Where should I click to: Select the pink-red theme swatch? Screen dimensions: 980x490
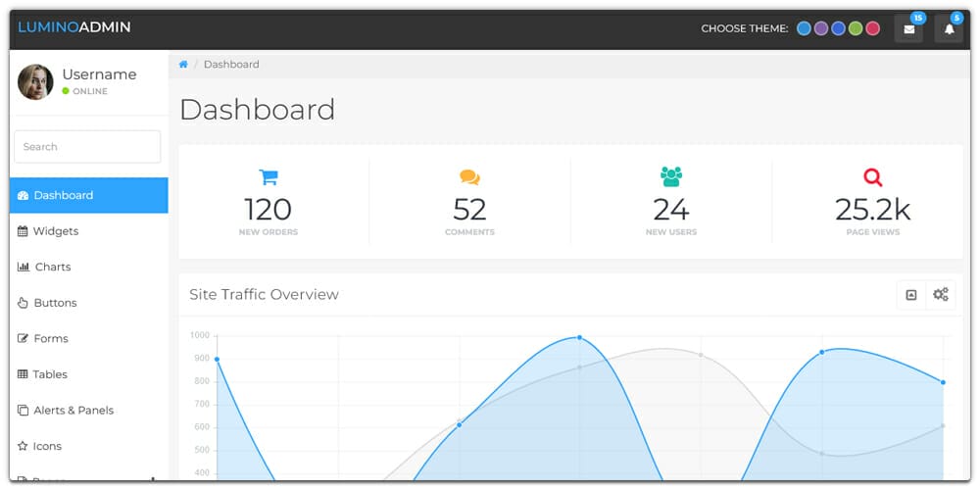coord(873,28)
